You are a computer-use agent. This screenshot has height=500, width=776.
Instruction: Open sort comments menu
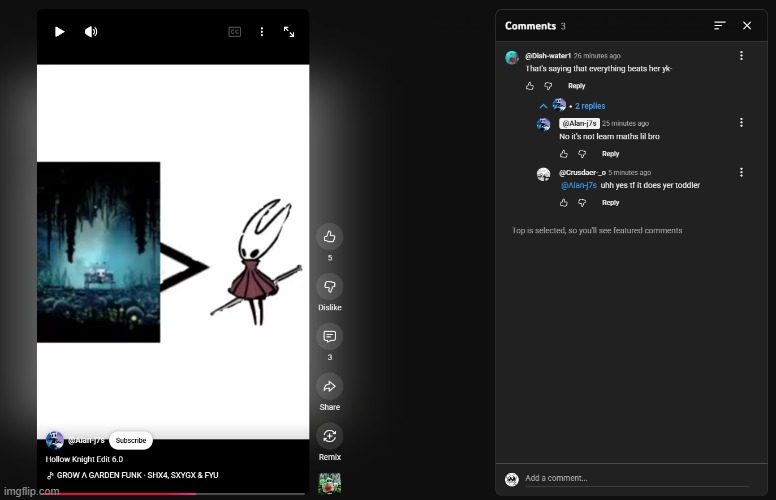(720, 26)
